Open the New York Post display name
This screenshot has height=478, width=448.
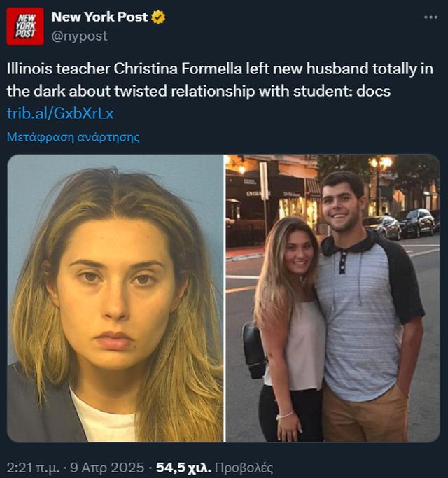point(99,17)
